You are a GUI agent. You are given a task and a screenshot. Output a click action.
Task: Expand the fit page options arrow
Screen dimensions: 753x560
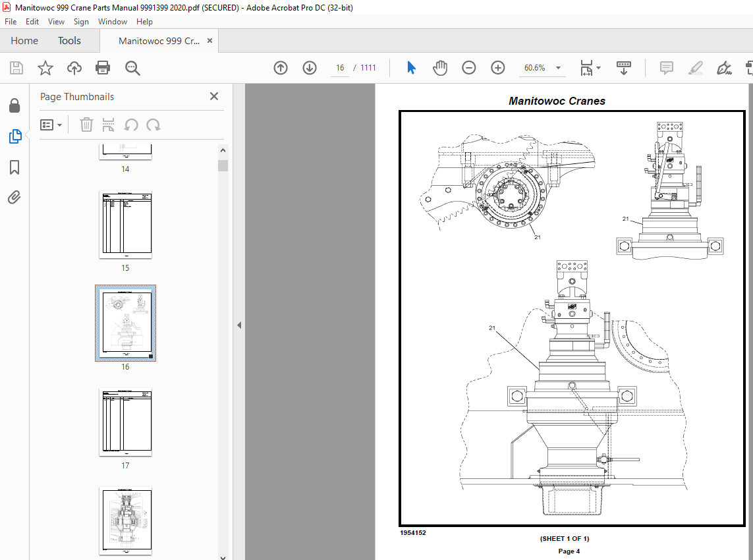click(x=598, y=68)
